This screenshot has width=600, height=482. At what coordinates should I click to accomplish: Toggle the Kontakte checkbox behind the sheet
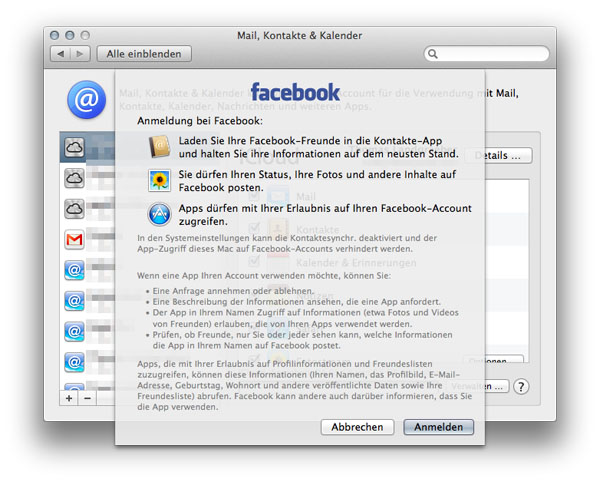click(254, 229)
